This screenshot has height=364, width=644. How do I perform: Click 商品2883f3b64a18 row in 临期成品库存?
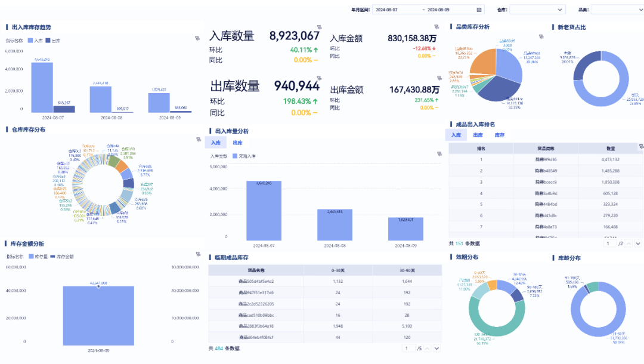click(x=325, y=326)
